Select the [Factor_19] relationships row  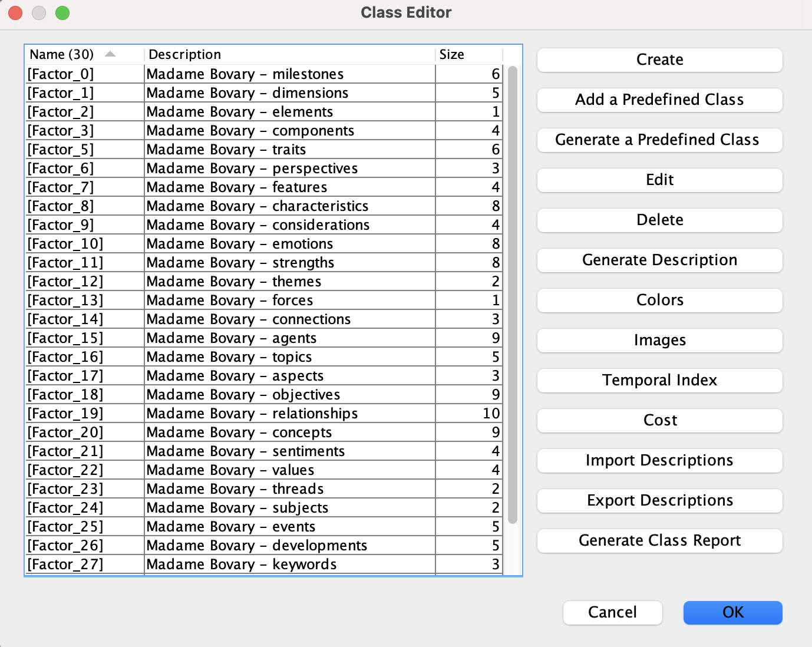(264, 414)
